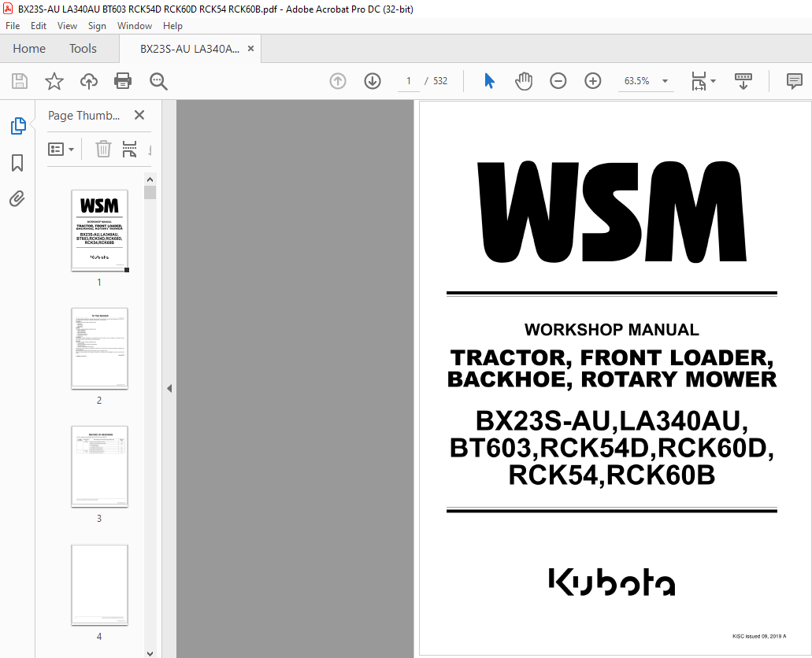812x658 pixels.
Task: Click the '532' total pages text
Action: point(440,81)
